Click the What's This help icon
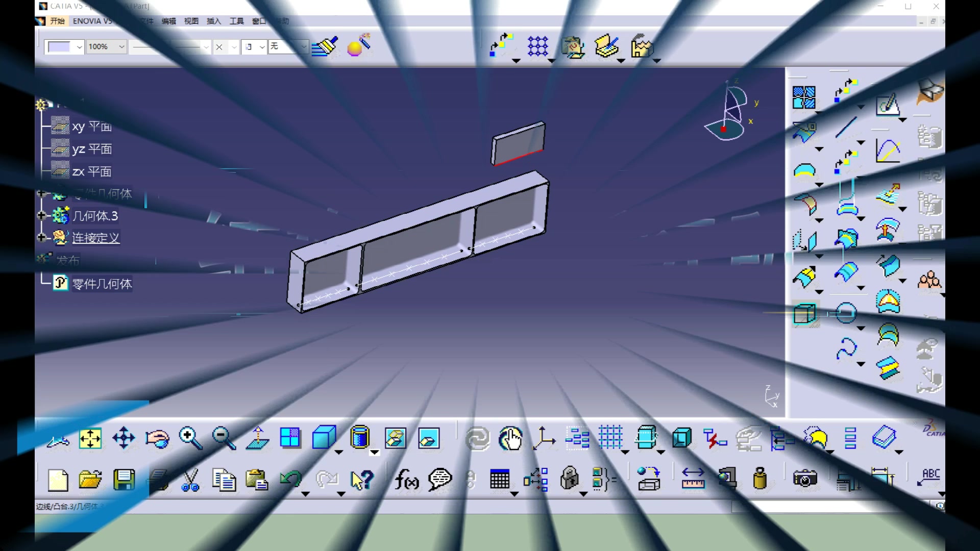 coord(362,480)
